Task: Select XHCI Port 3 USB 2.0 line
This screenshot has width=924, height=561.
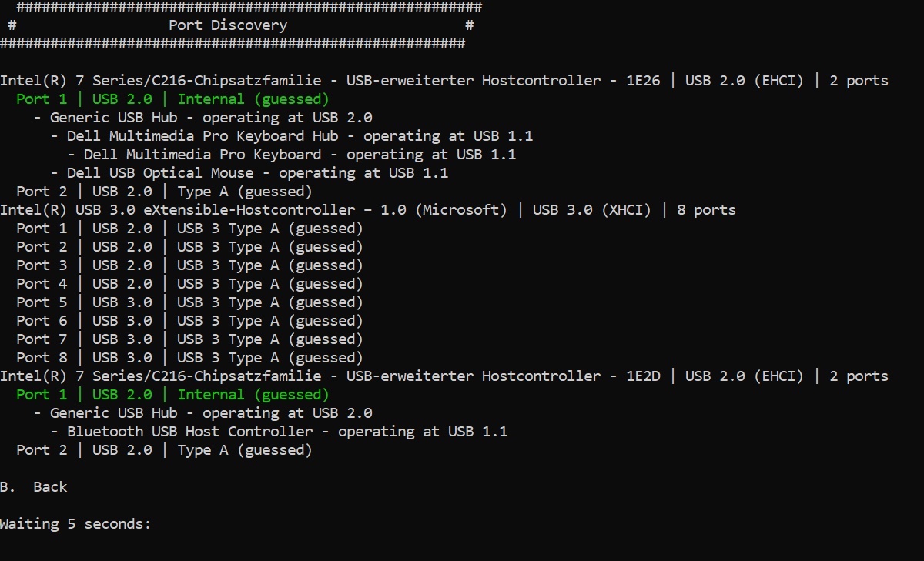Action: [189, 265]
